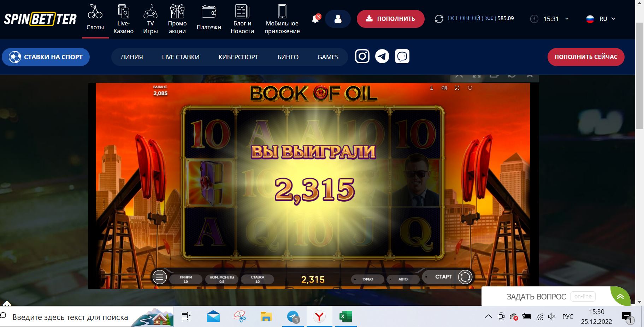644x327 pixels.
Task: Click the on-line status badge
Action: (x=583, y=297)
